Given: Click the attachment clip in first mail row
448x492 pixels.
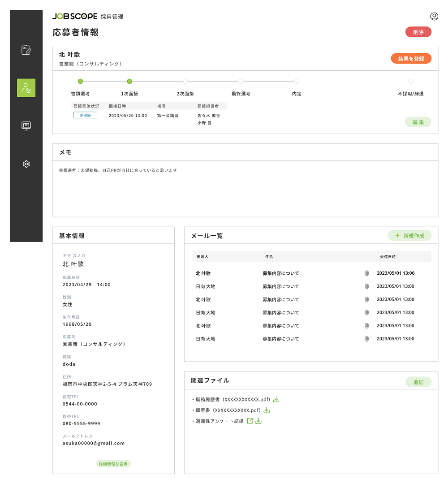Looking at the screenshot, I should [367, 273].
